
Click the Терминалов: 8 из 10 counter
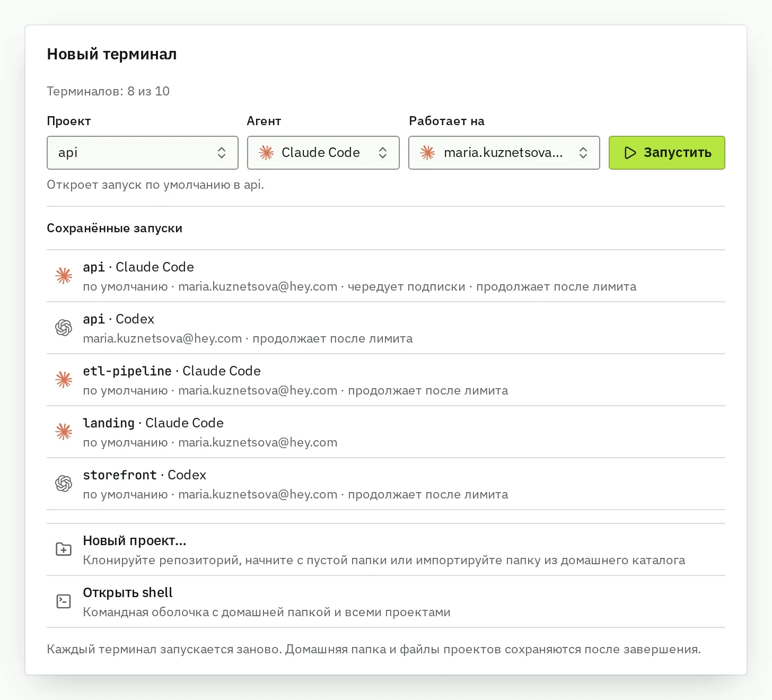point(108,91)
